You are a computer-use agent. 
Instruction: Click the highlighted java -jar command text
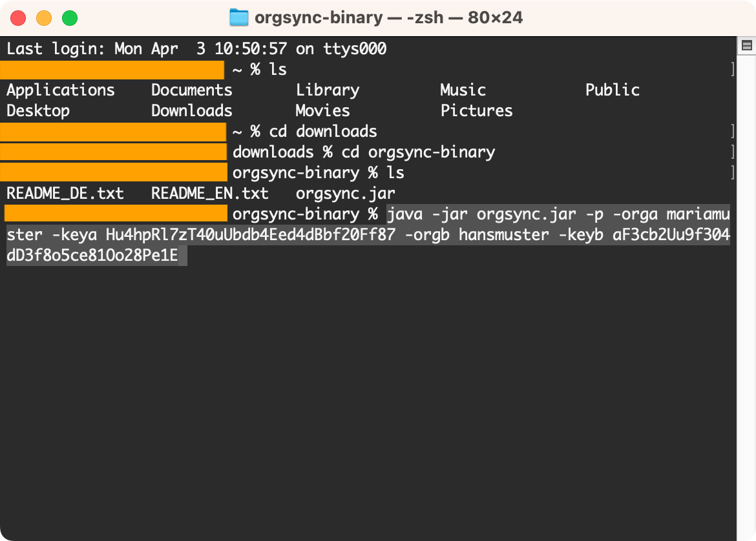coord(452,214)
